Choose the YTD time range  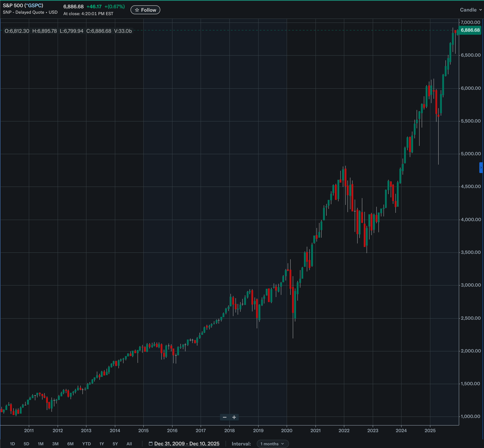tap(86, 444)
